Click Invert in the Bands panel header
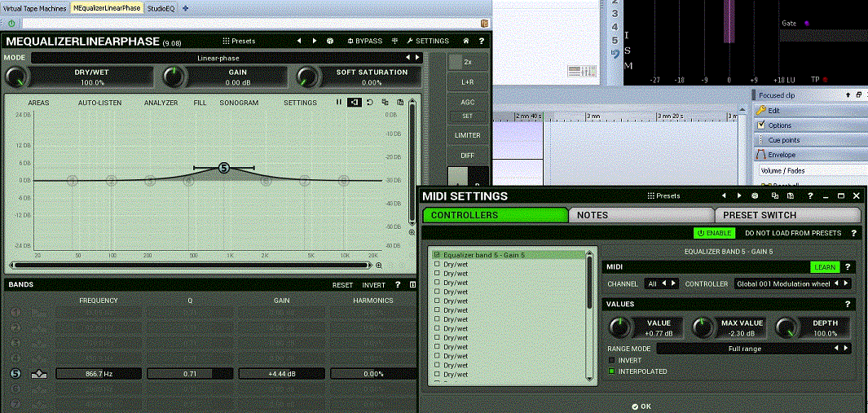This screenshot has width=868, height=413. [x=373, y=285]
